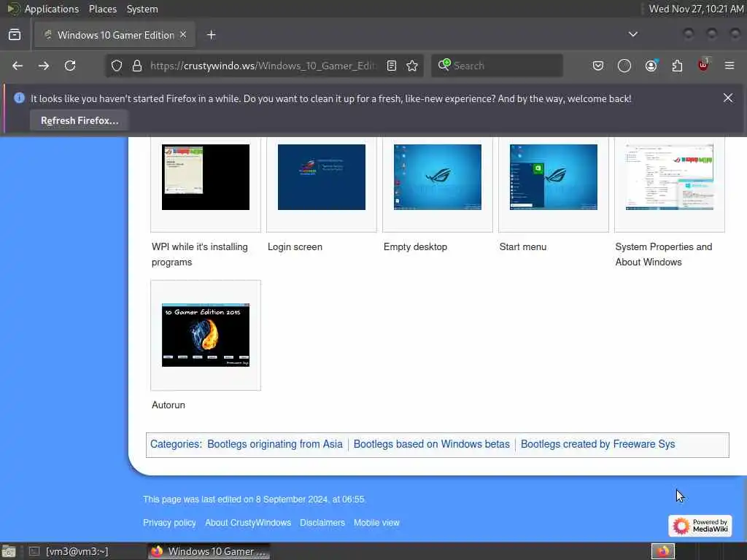Select Windows 10 Gamer taskbar entry
The width and height of the screenshot is (747, 560).
(x=209, y=551)
